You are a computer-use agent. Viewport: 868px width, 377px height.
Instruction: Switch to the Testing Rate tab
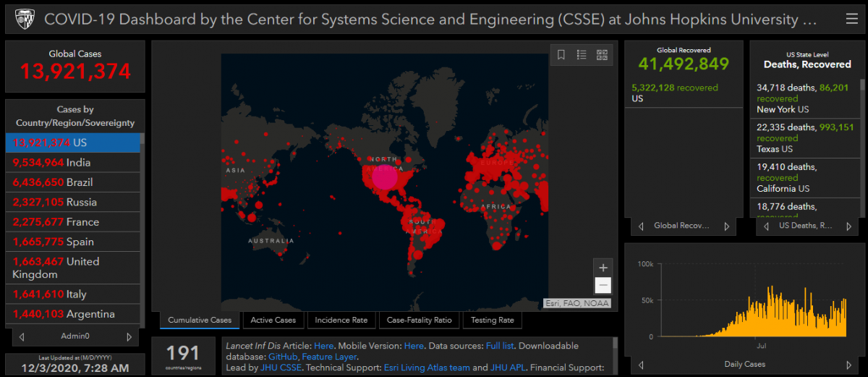click(492, 320)
